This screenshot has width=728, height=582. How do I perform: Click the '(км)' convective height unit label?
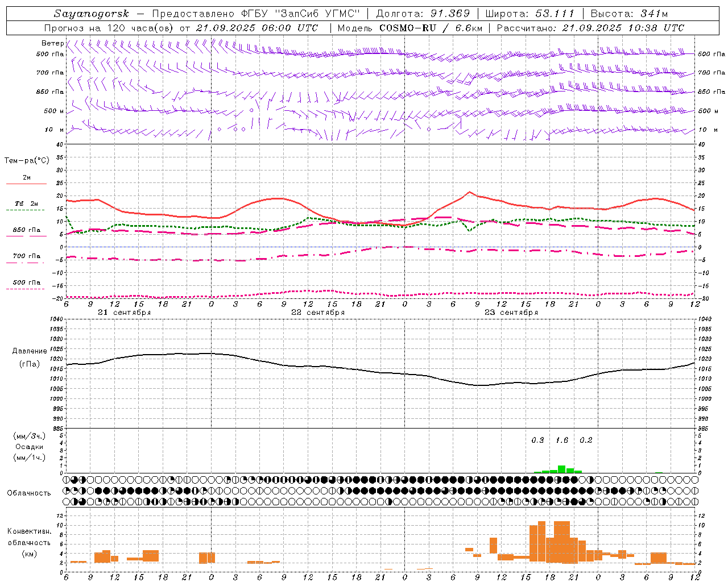click(29, 554)
